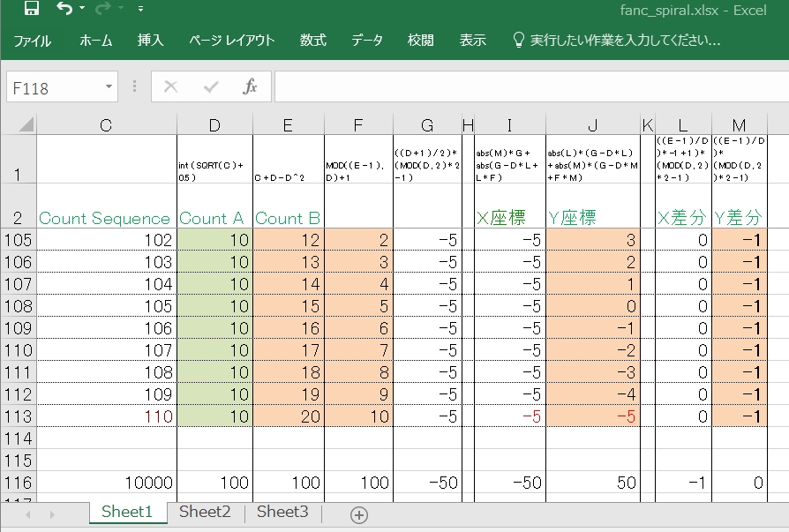Click the Undo arrow icon
The image size is (789, 532).
pos(64,8)
